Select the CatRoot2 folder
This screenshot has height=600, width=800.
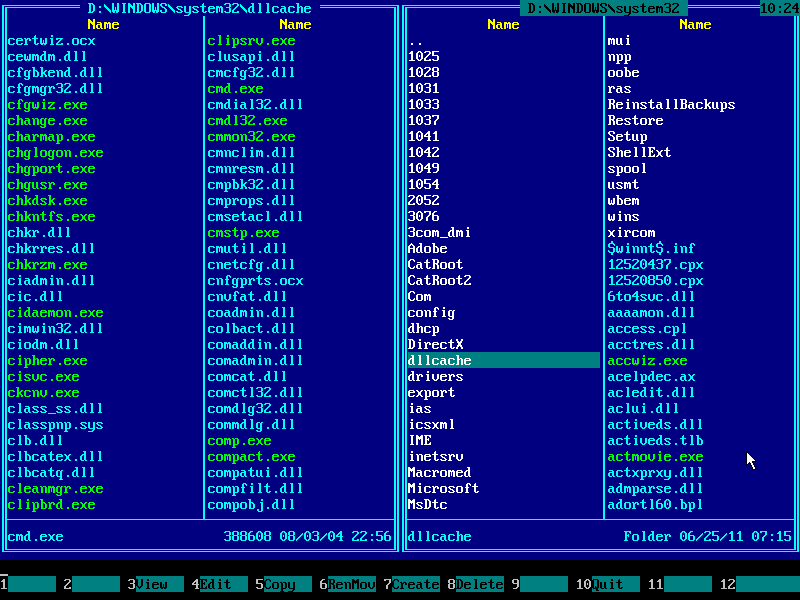click(439, 281)
